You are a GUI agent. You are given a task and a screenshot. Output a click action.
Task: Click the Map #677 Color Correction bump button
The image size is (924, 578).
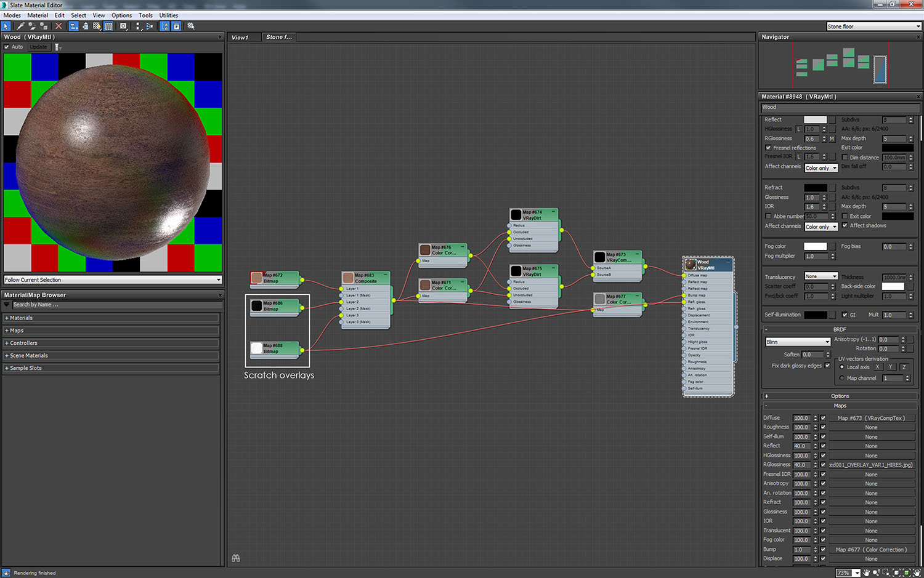click(x=871, y=550)
